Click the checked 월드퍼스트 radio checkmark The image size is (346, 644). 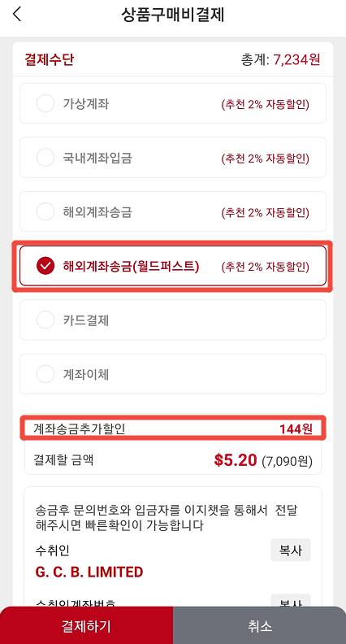pos(45,266)
